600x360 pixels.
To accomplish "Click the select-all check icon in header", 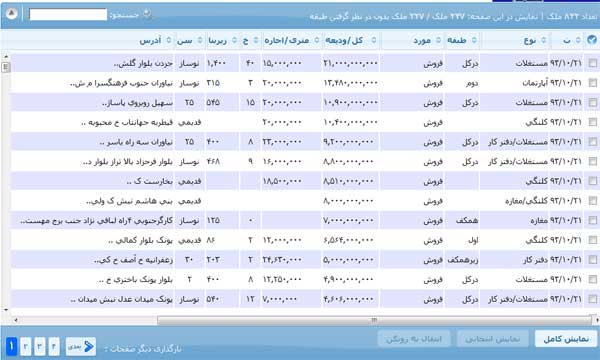I will (592, 40).
